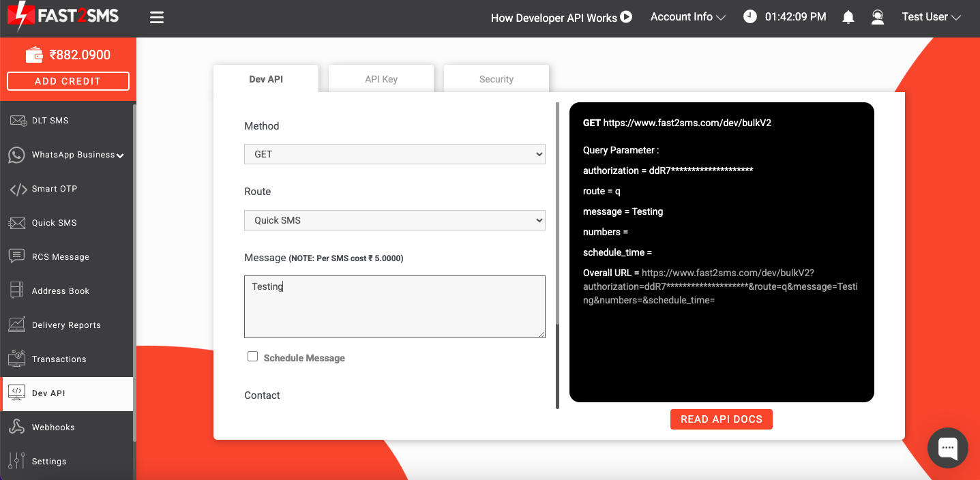Click the ADD CREDIT button
The width and height of the screenshot is (980, 480).
(x=68, y=81)
